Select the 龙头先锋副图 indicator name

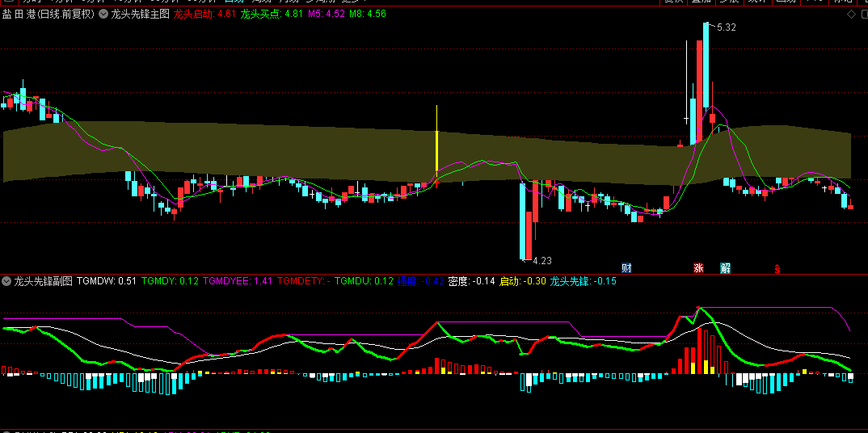(43, 281)
